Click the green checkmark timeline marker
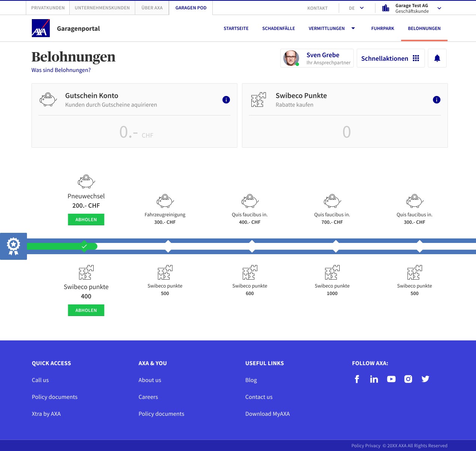Screen dimensions: 476x451 coord(84,246)
